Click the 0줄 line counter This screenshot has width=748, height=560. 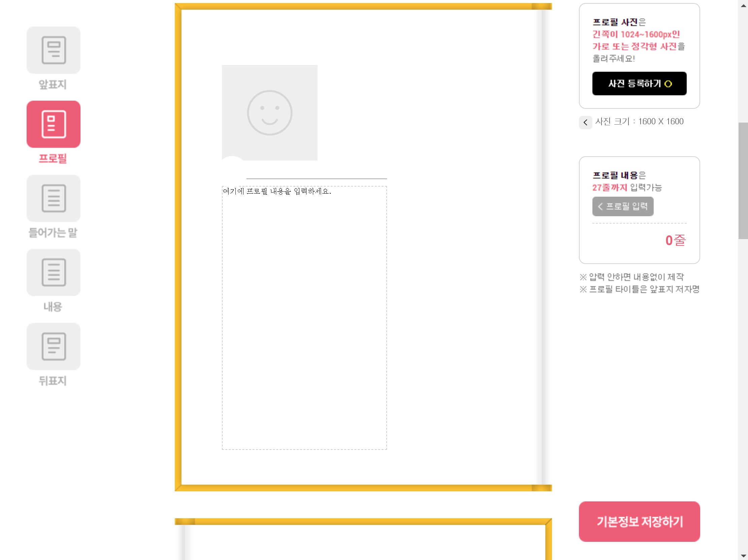pos(675,240)
